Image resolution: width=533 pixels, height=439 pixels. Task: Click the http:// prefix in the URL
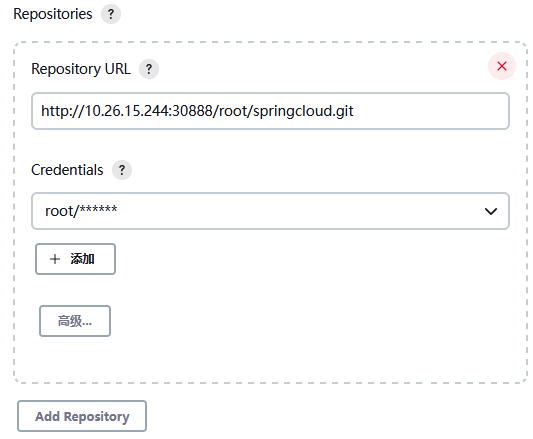click(62, 111)
